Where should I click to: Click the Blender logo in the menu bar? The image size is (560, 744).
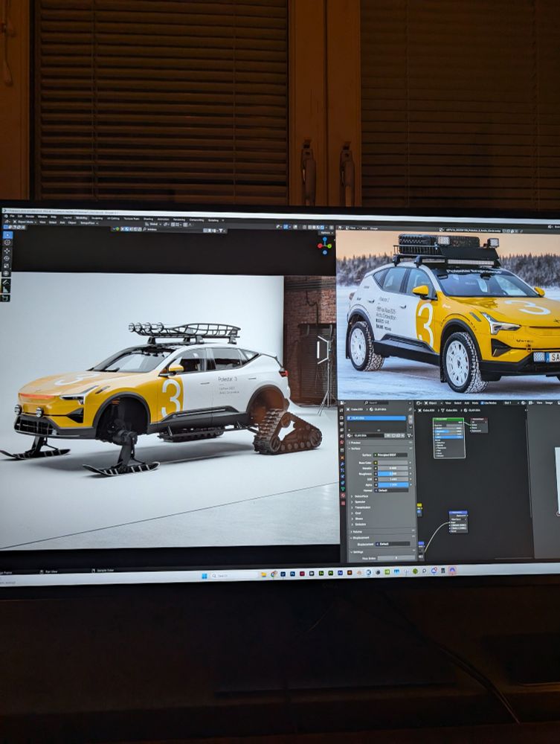coord(6,217)
